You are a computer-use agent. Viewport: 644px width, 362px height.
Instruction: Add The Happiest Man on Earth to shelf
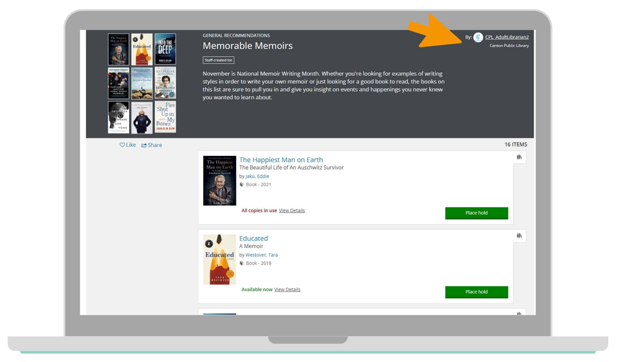pyautogui.click(x=519, y=157)
